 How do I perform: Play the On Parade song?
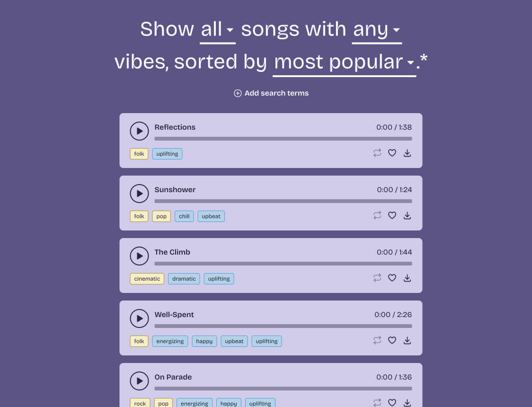point(139,381)
